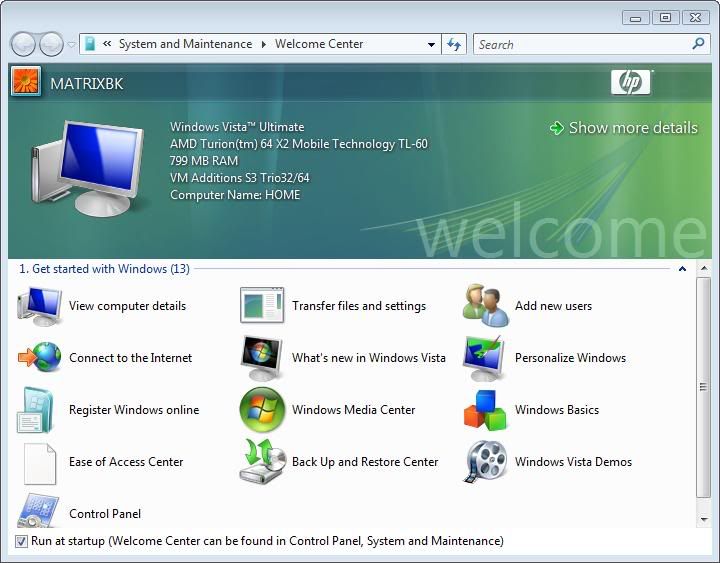The width and height of the screenshot is (720, 563).
Task: Open the Register Windows online link text
Action: (134, 410)
